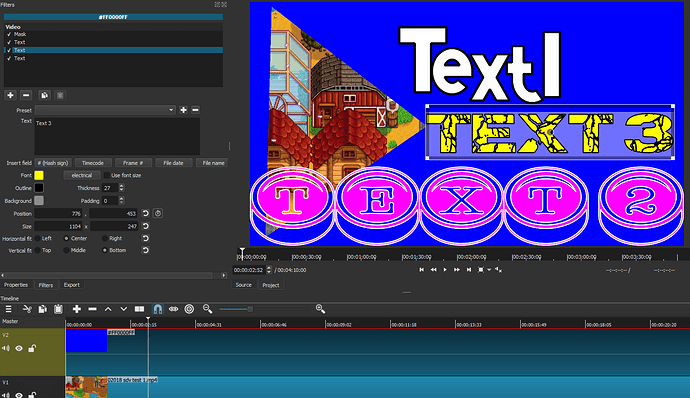This screenshot has width=690, height=398.
Task: Save a new preset with the plus icon
Action: (x=184, y=110)
